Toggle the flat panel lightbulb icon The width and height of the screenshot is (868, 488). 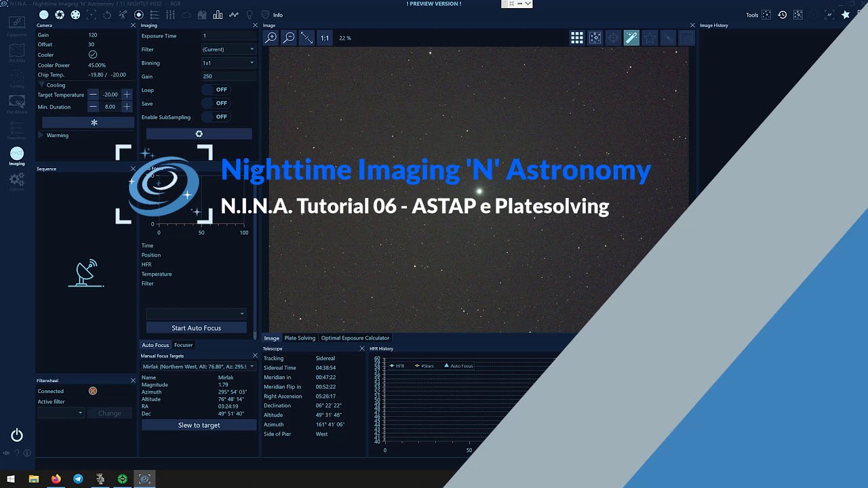click(250, 14)
